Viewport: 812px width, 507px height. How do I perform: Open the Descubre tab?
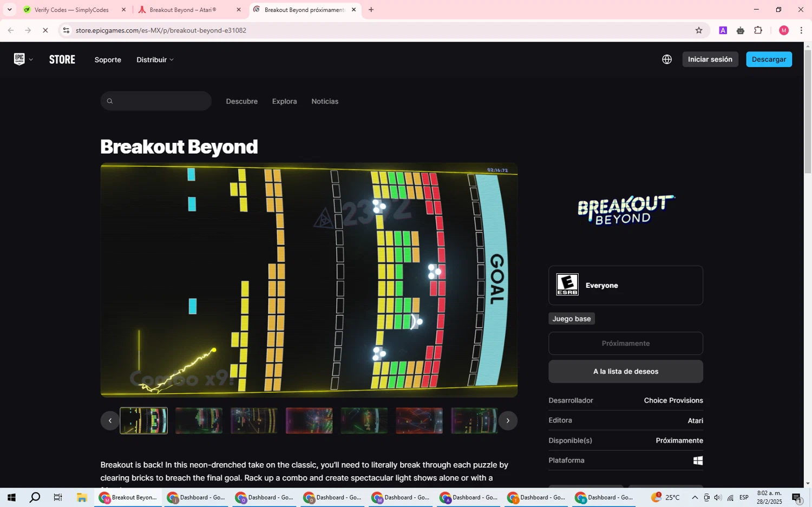(241, 101)
